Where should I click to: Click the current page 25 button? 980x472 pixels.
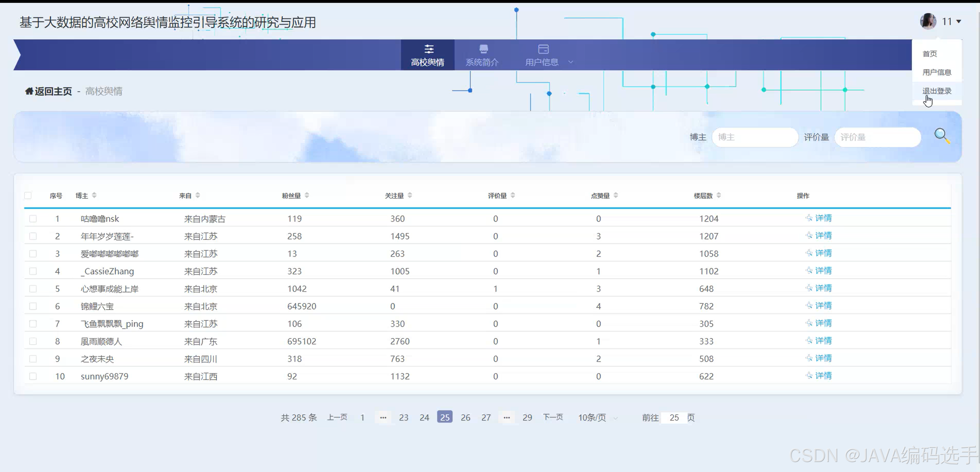[x=445, y=417]
